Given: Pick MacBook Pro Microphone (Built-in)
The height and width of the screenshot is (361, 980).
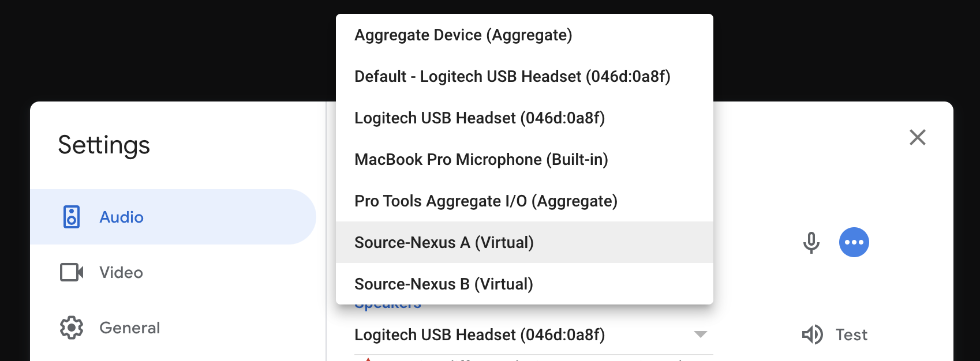Looking at the screenshot, I should [x=481, y=160].
